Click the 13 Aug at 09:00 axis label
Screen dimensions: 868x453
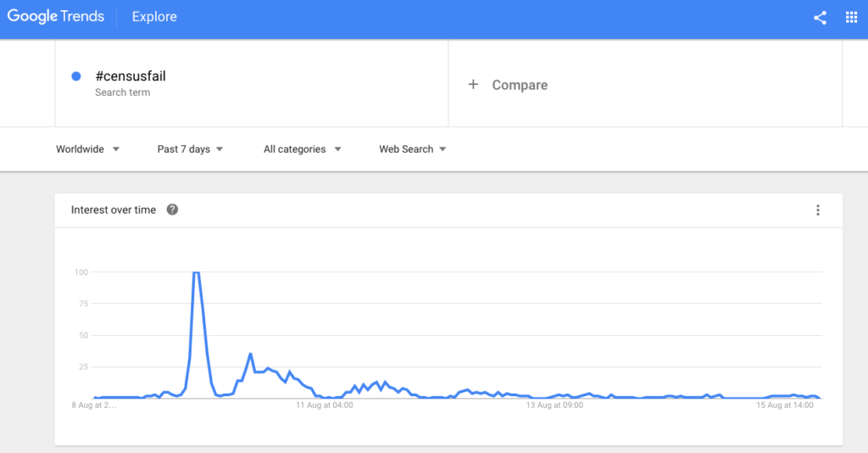click(554, 405)
